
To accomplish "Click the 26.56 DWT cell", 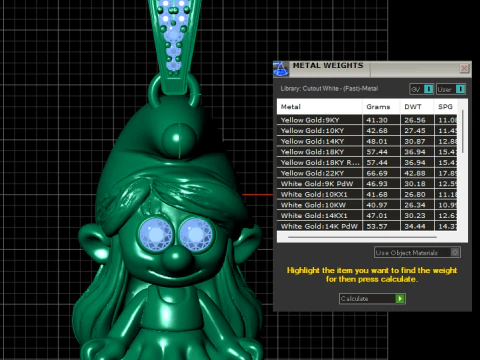I will click(x=418, y=120).
